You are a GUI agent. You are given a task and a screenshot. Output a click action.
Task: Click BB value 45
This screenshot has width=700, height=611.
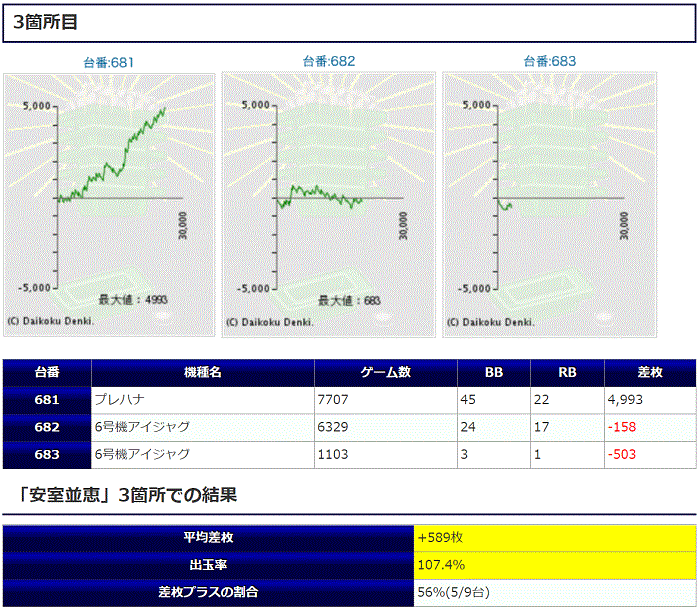coord(494,400)
